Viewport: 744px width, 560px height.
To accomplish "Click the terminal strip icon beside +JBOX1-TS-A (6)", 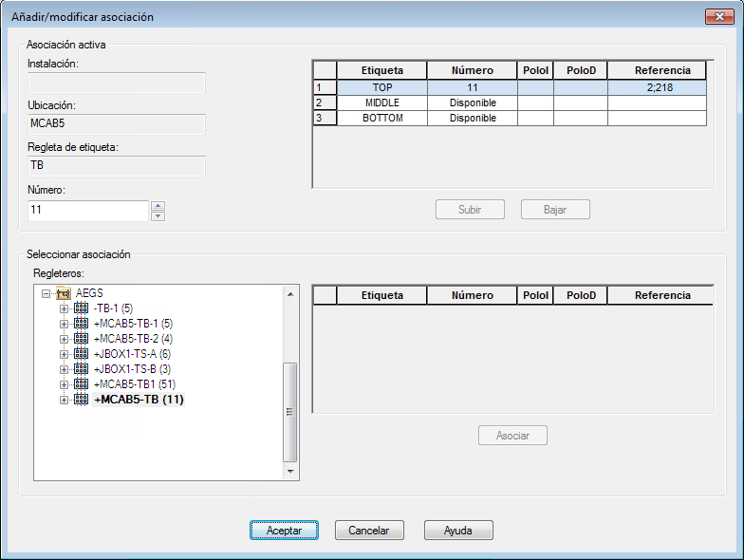I will point(82,354).
